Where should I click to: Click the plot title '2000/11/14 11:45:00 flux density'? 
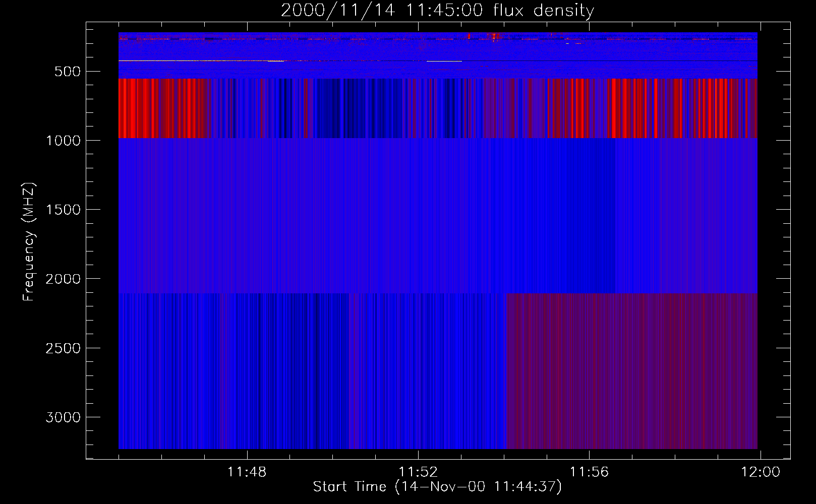pos(437,11)
